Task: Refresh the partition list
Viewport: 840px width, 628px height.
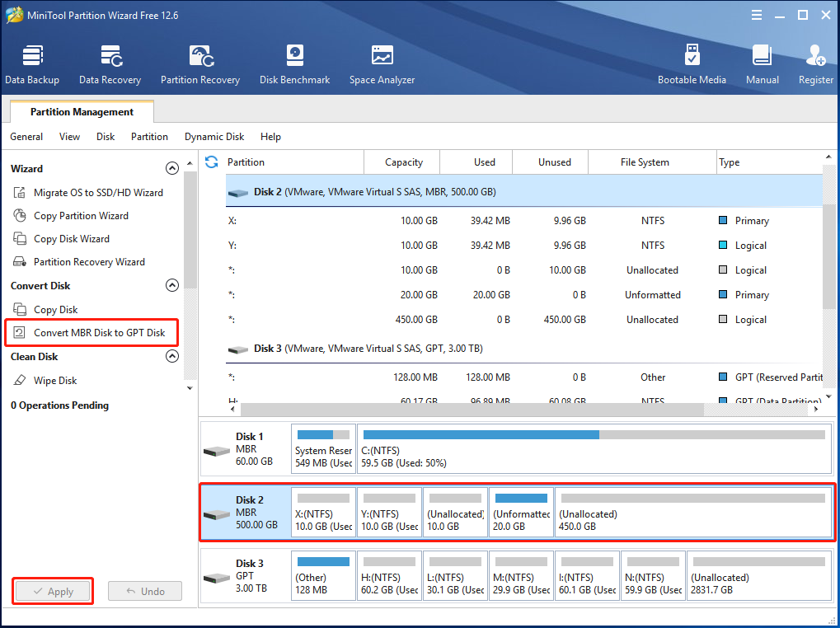Action: coord(212,162)
